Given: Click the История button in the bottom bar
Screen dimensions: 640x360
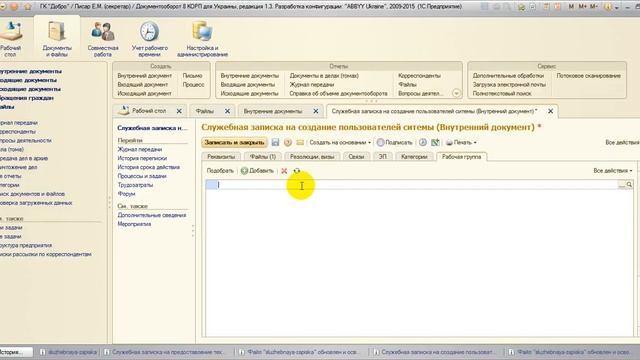Looking at the screenshot, I should 16,352.
